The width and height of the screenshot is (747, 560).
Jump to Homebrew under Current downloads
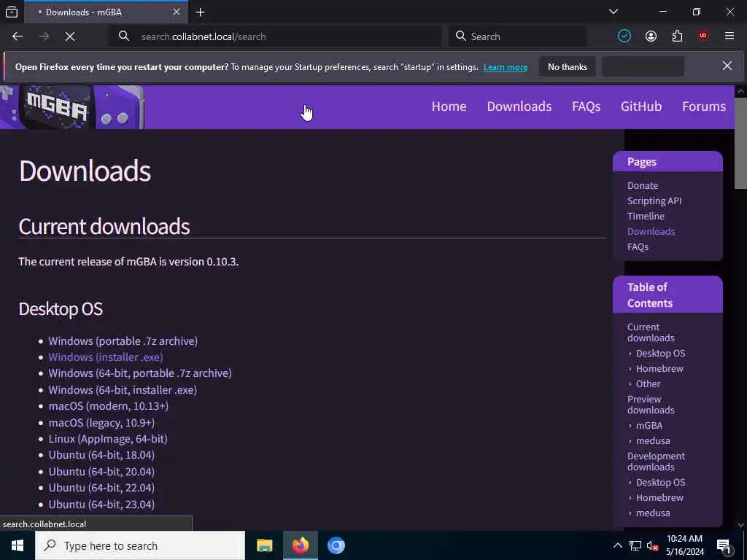click(x=659, y=368)
